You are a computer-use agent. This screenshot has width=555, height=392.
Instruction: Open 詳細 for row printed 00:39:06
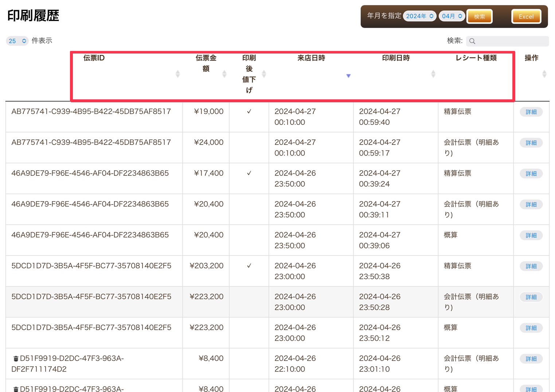(x=531, y=235)
